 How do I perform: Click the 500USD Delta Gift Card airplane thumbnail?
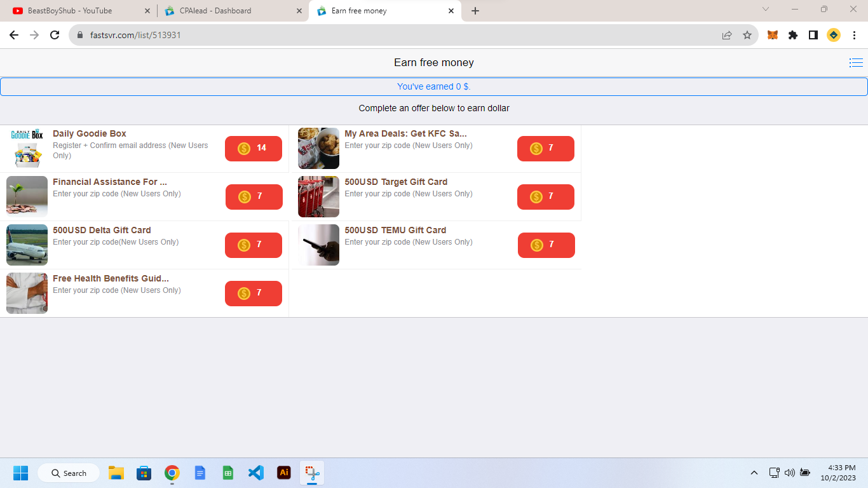(x=27, y=245)
